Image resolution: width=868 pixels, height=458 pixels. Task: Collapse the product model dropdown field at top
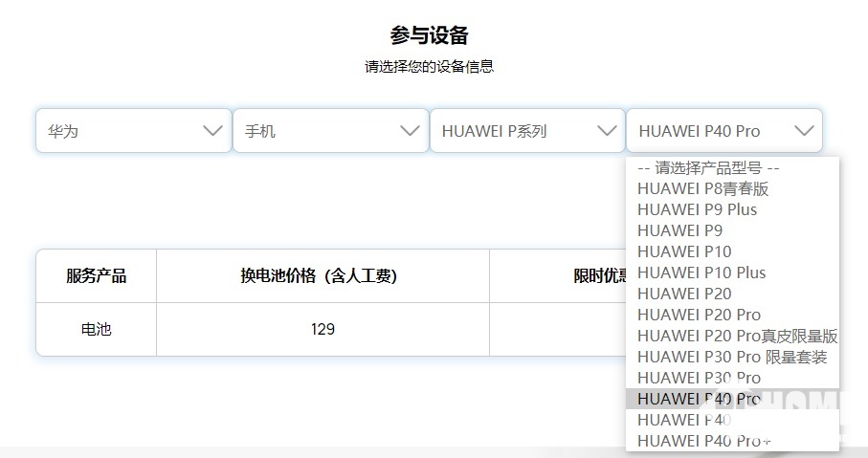(x=723, y=131)
